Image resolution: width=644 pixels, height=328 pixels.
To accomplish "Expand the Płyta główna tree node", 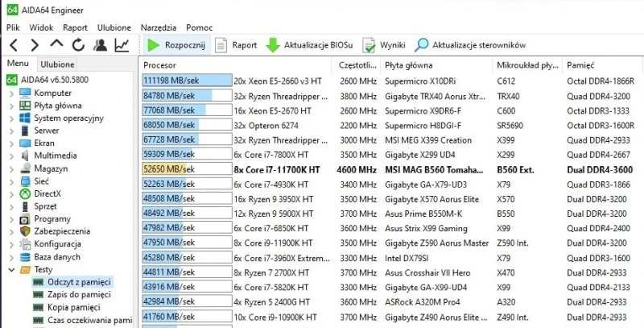I will point(10,105).
